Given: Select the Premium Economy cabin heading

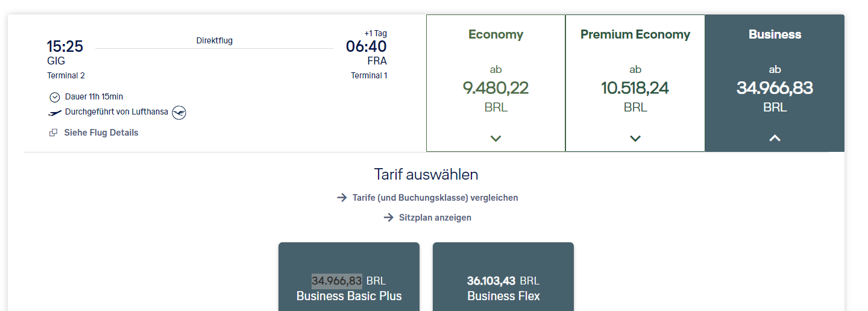Looking at the screenshot, I should click(635, 34).
